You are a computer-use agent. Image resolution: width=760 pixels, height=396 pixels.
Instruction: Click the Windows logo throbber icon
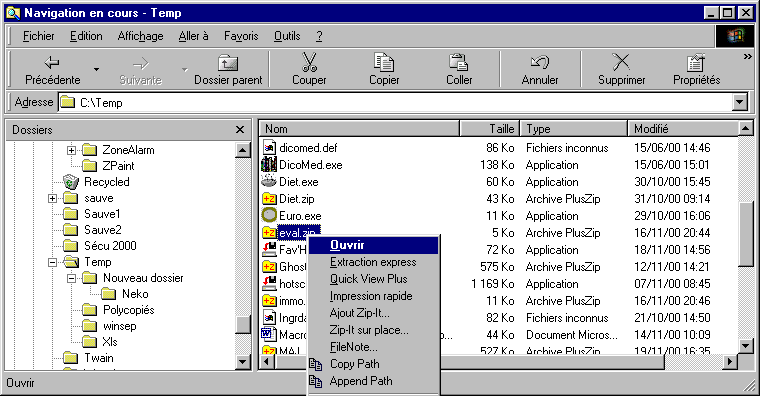pyautogui.click(x=735, y=36)
